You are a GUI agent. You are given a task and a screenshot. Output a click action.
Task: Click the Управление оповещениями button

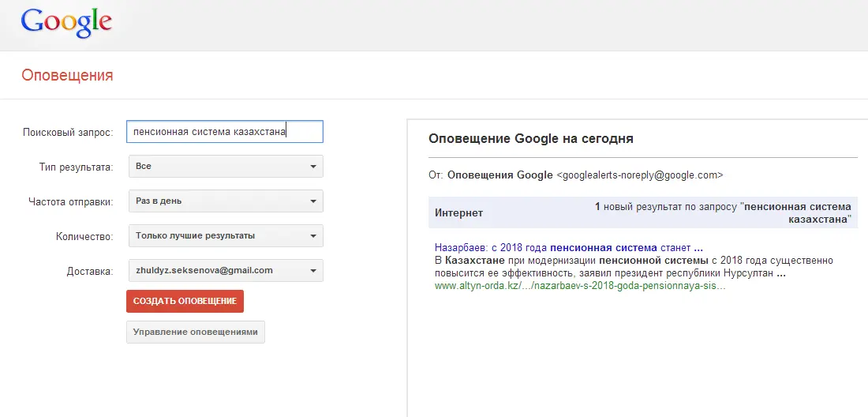click(196, 332)
